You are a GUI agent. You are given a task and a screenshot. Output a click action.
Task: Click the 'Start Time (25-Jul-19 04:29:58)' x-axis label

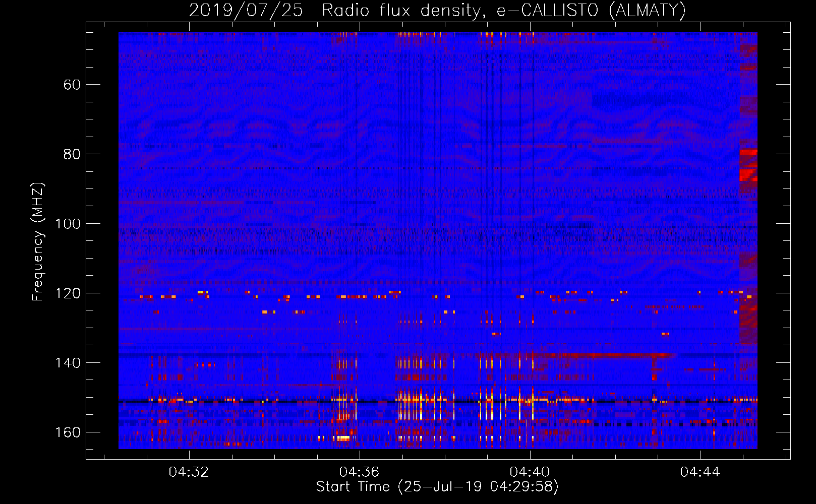pos(437,487)
